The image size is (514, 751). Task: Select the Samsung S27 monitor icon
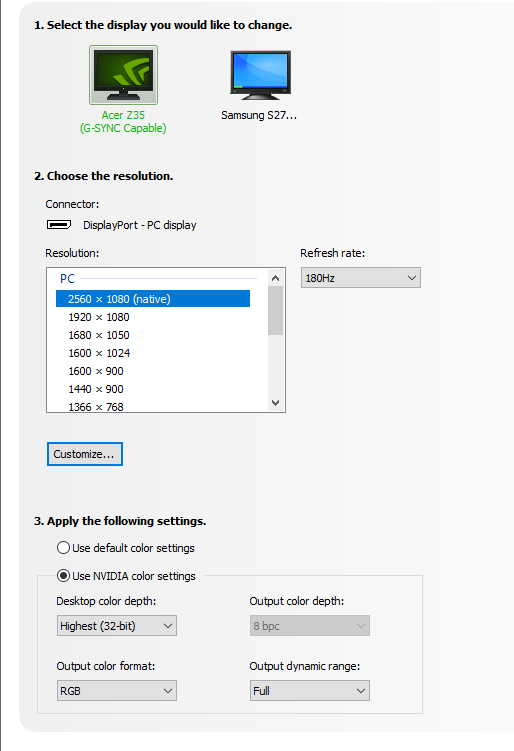260,75
